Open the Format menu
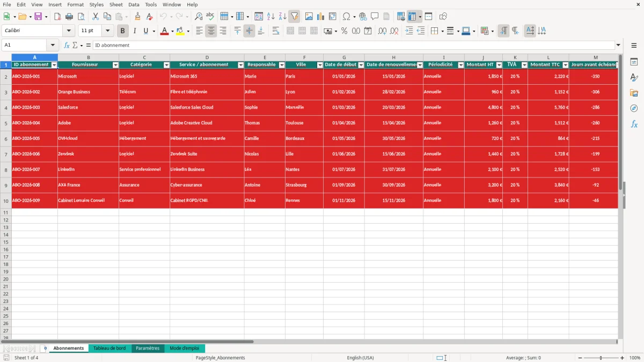The width and height of the screenshot is (644, 362). tap(75, 4)
